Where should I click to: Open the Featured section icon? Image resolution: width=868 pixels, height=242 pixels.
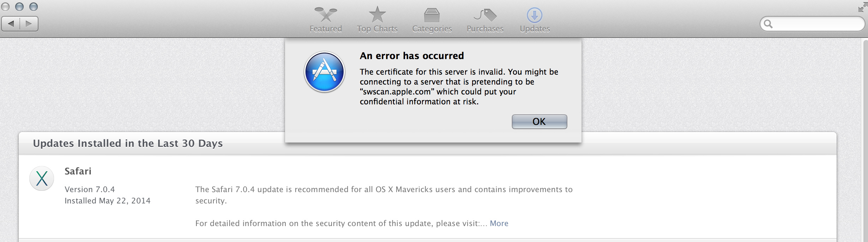point(326,15)
